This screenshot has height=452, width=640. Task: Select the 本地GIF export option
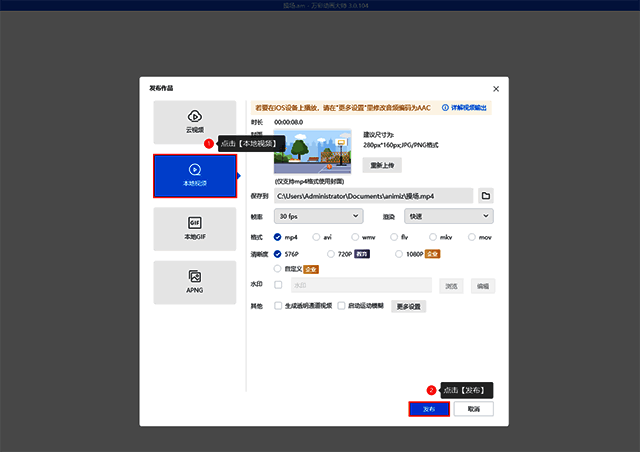[194, 228]
